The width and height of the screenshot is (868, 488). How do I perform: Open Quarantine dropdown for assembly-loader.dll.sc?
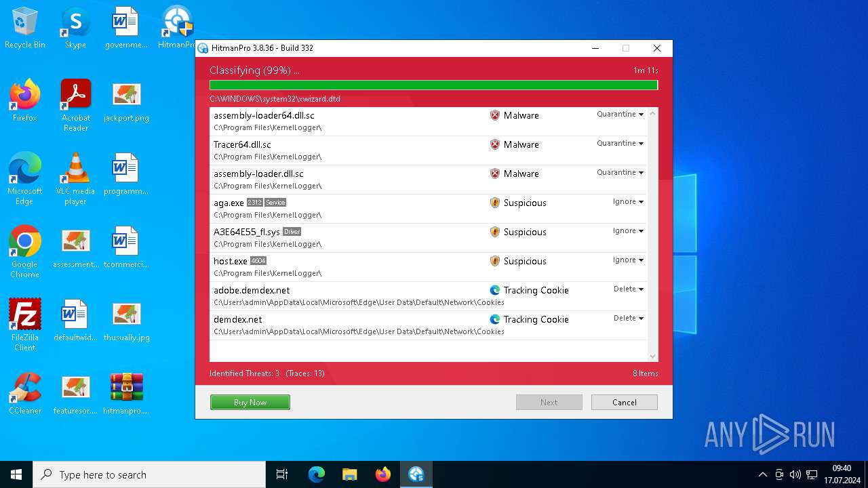(620, 172)
